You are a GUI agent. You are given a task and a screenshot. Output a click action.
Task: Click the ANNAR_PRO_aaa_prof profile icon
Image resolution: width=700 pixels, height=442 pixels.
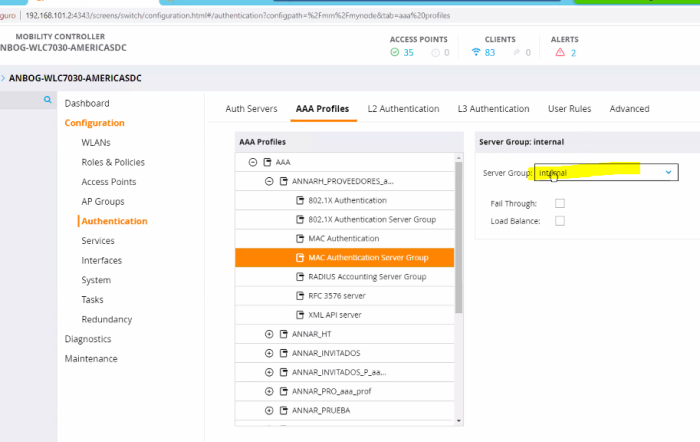[x=283, y=391]
